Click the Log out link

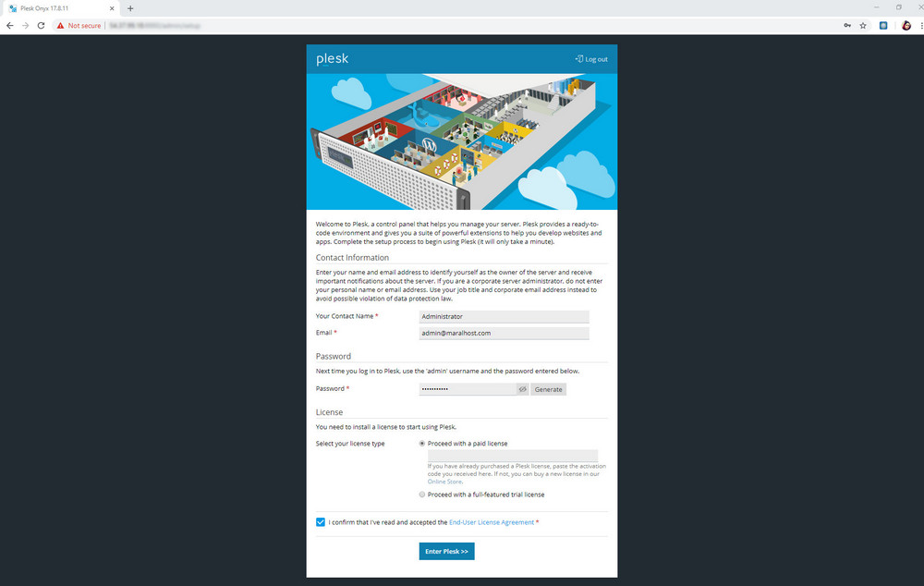click(591, 59)
